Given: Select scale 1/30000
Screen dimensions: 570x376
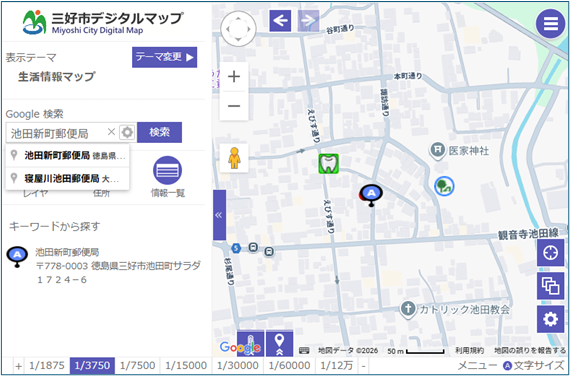Looking at the screenshot, I should (x=238, y=365).
